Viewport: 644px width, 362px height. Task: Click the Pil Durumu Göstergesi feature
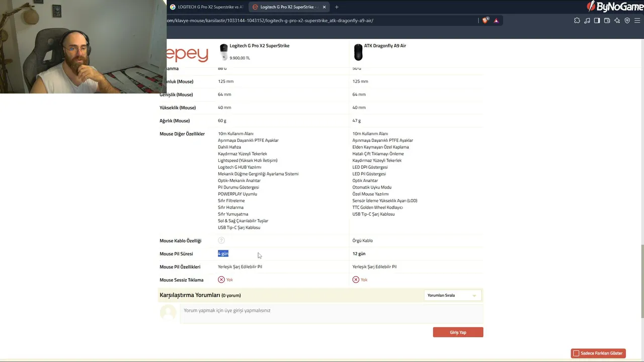click(238, 187)
